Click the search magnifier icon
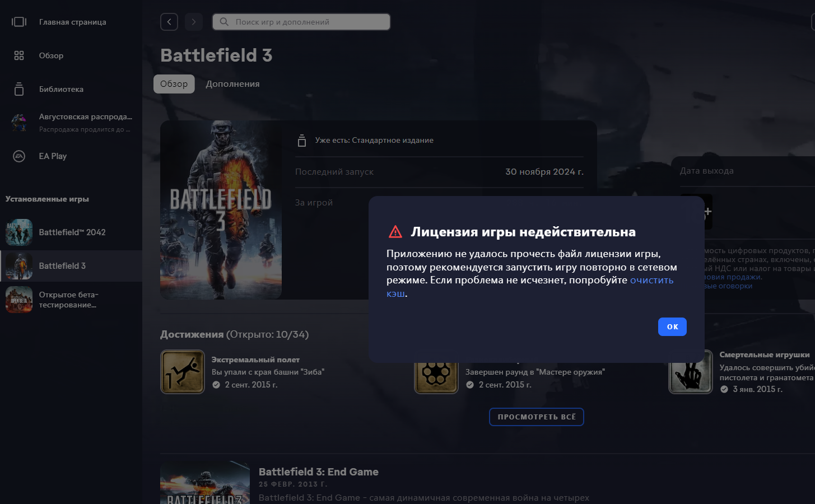The height and width of the screenshot is (504, 815). (x=224, y=22)
